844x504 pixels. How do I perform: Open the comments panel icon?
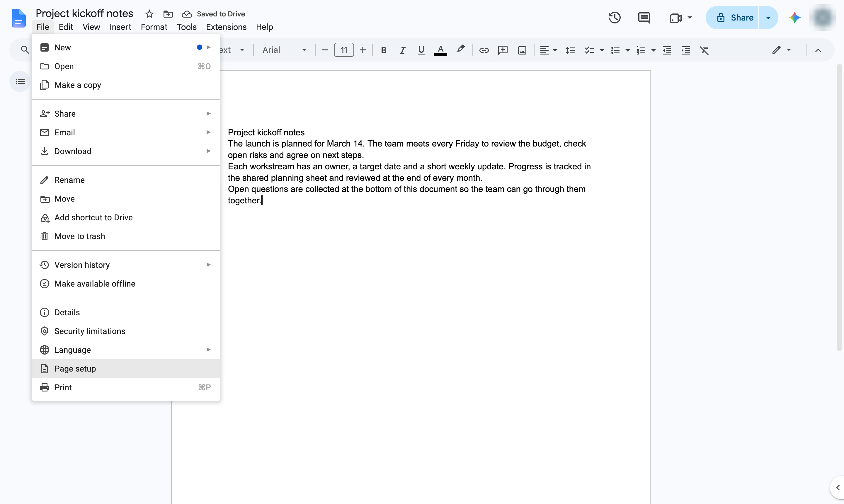click(644, 18)
